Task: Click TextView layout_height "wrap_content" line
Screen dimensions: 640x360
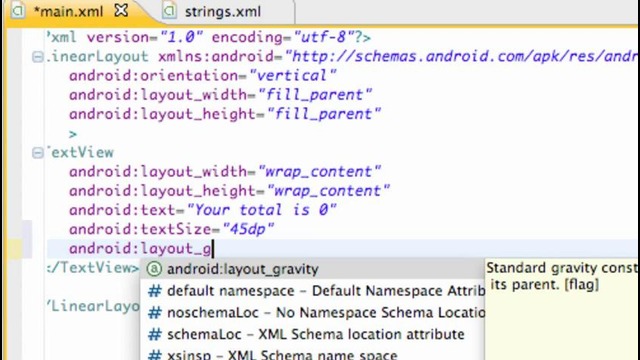Action: click(229, 191)
